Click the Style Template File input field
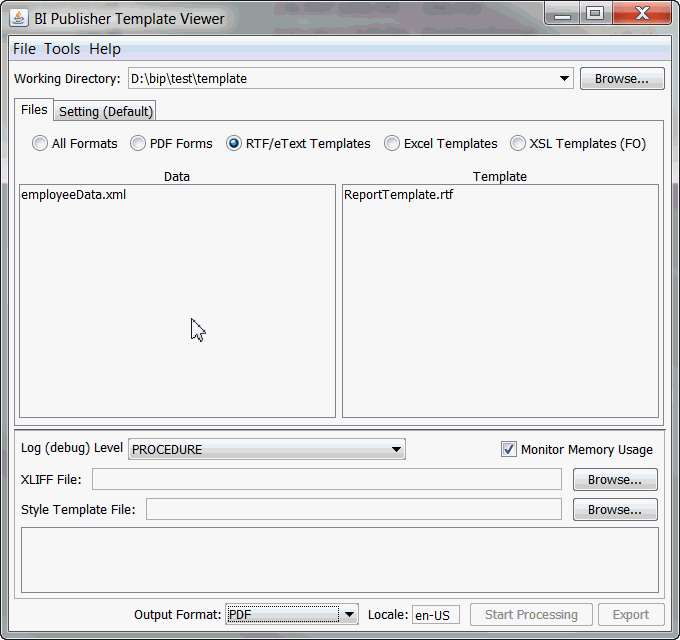Viewport: 680px width, 640px height. pos(353,509)
